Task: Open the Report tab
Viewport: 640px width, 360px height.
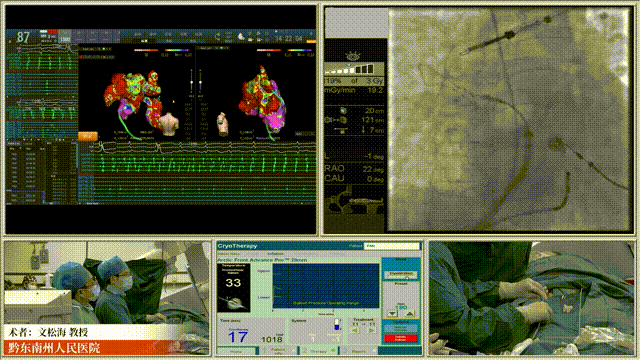Action: (359, 351)
